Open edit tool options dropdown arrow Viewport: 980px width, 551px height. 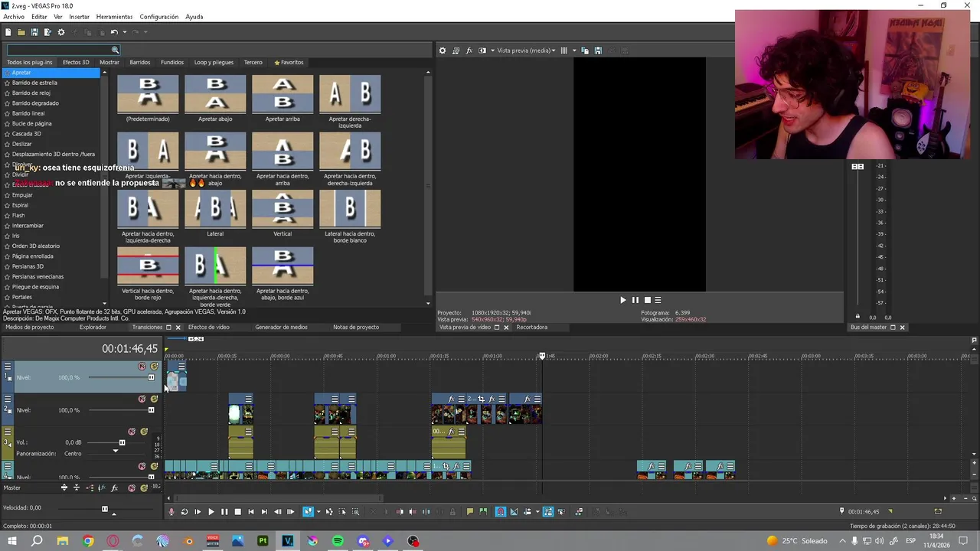point(318,512)
